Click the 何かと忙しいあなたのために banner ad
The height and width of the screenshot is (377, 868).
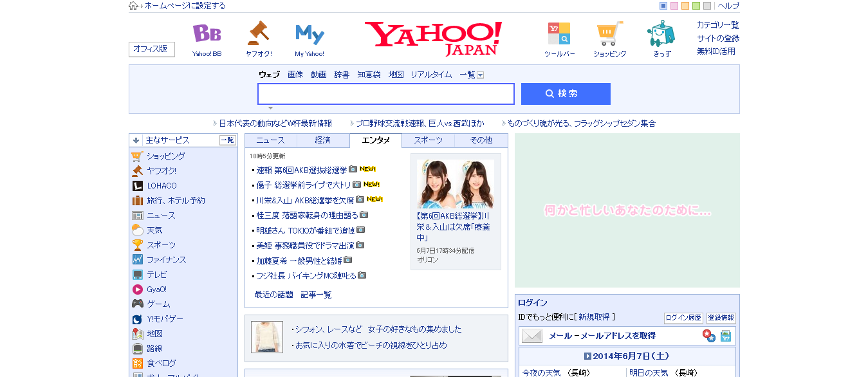(x=627, y=210)
